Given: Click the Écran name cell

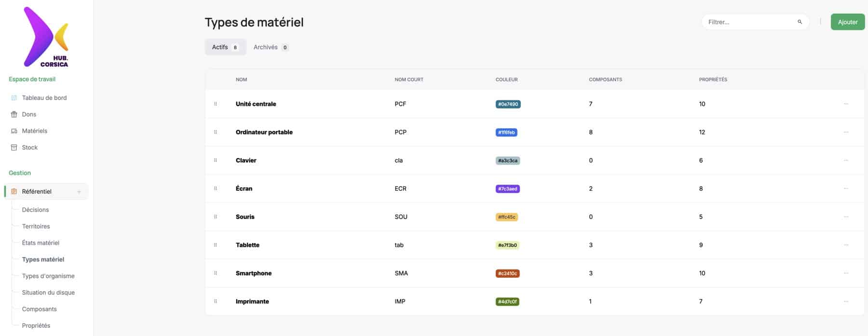Looking at the screenshot, I should [244, 188].
